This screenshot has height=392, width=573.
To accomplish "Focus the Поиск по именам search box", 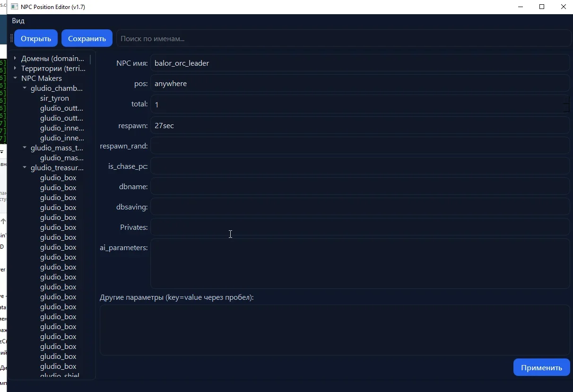I will (x=343, y=38).
